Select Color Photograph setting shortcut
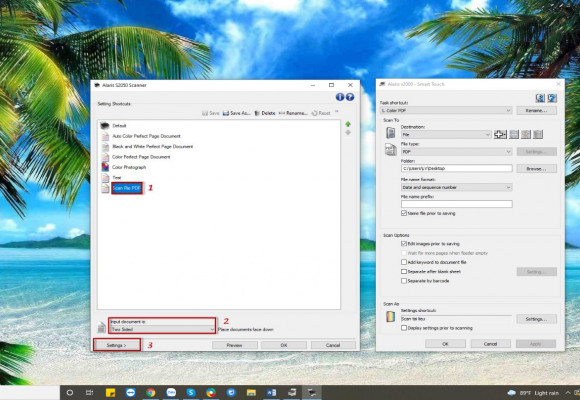The image size is (580, 400). 129,167
